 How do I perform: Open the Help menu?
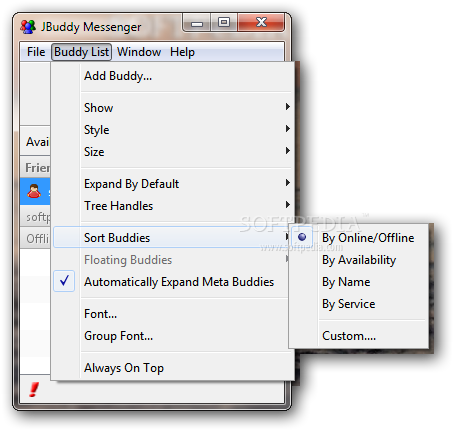pos(182,52)
